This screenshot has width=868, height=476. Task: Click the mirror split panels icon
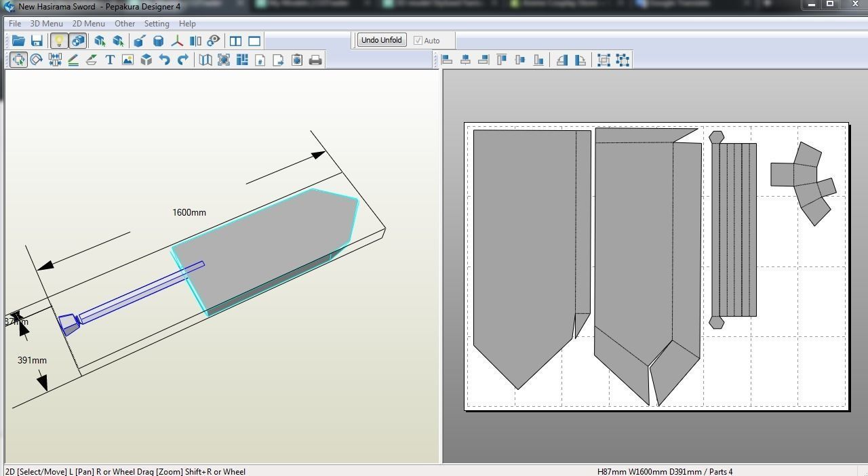pos(195,41)
